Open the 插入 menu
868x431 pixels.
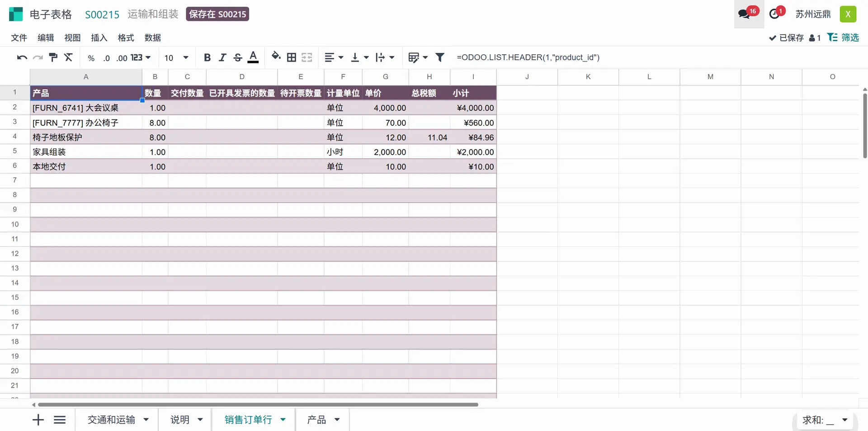[99, 38]
